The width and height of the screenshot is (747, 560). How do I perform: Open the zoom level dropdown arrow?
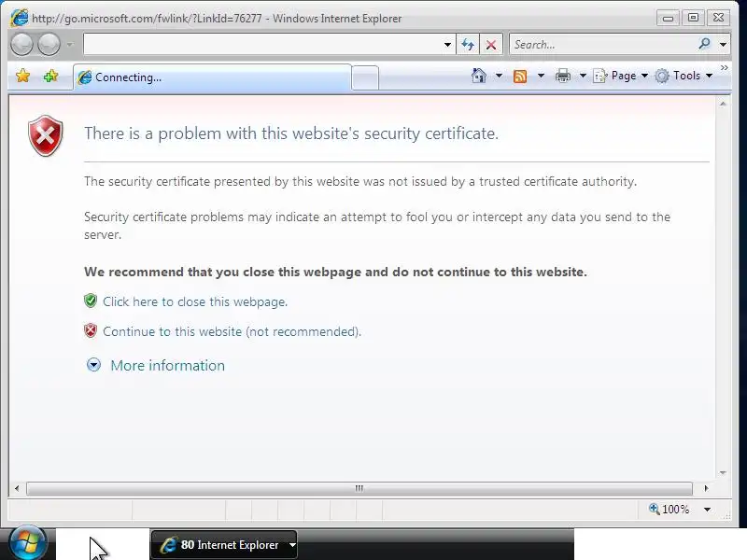click(708, 510)
